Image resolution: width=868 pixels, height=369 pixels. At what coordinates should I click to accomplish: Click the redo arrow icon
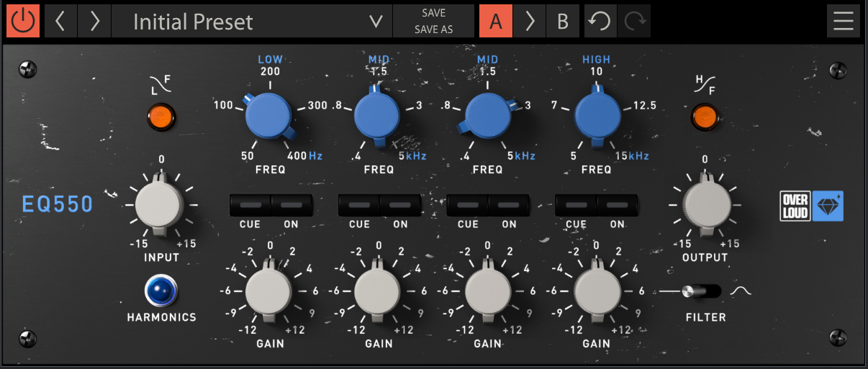tap(634, 21)
